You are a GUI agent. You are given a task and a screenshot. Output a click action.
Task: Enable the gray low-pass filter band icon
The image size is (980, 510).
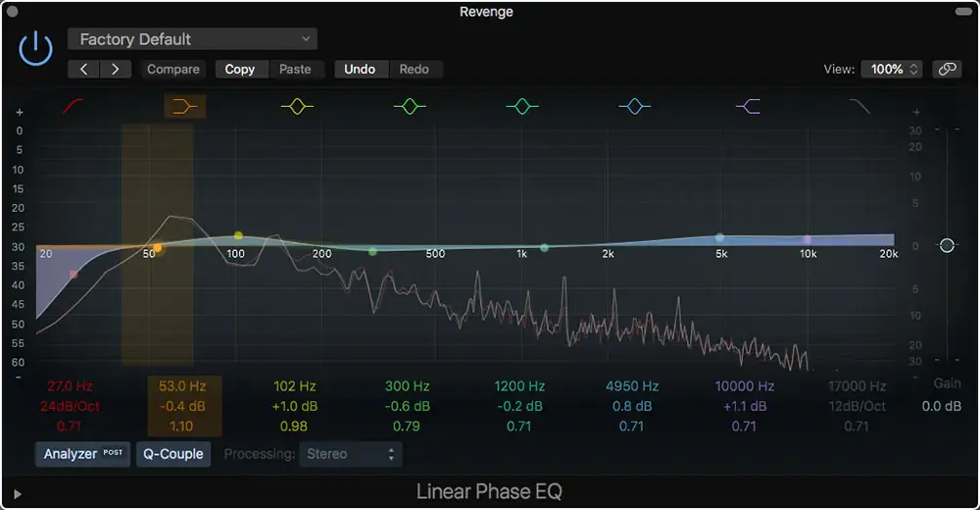point(859,106)
